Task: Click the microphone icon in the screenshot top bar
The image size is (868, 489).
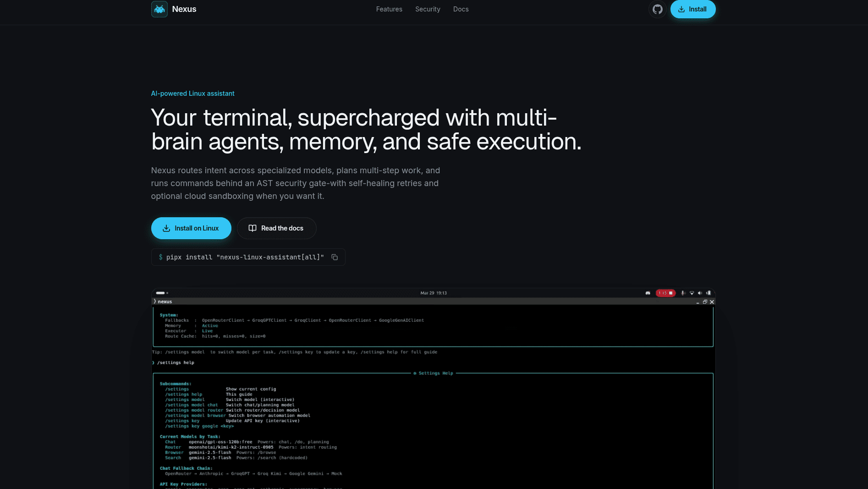Action: (683, 293)
